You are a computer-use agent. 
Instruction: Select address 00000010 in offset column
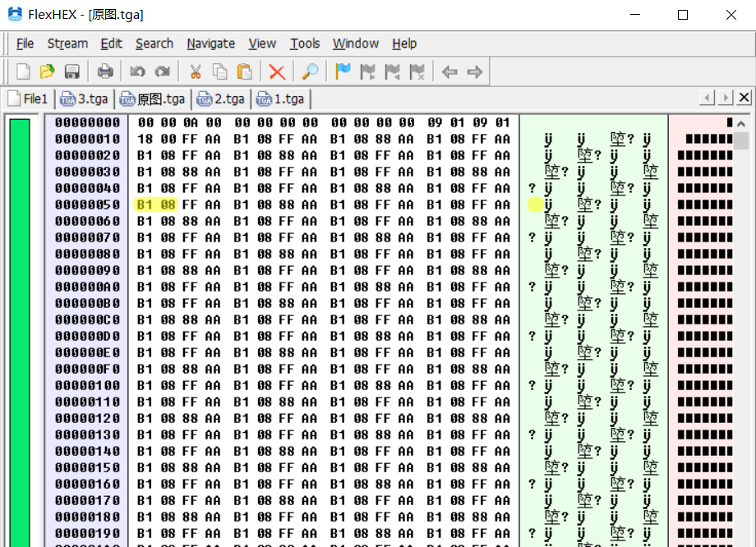[x=87, y=139]
